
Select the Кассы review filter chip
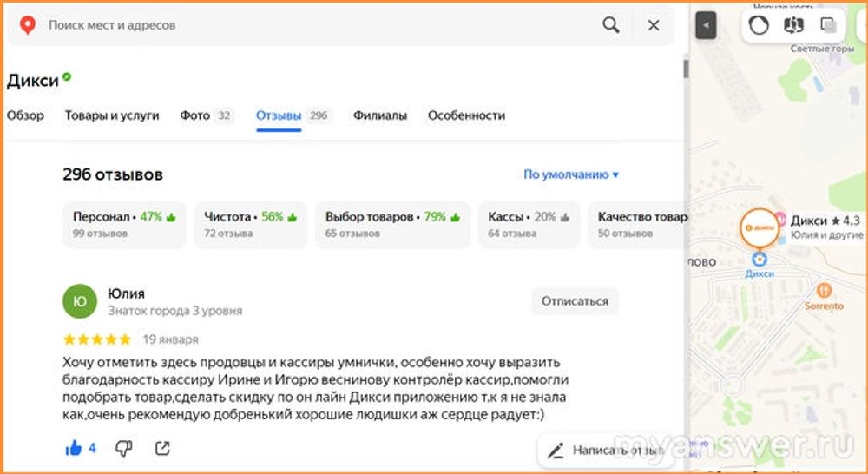pyautogui.click(x=529, y=225)
